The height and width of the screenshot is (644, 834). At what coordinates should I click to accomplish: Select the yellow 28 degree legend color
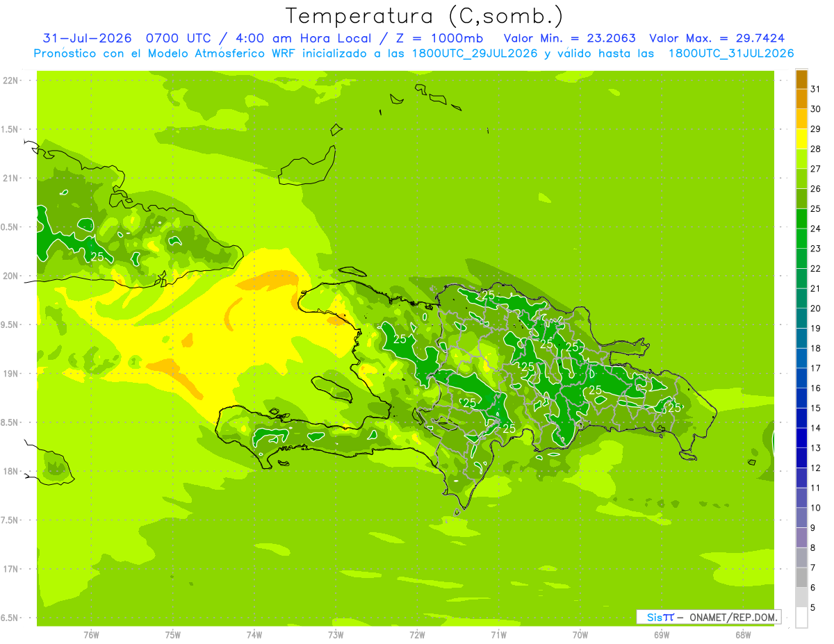point(801,139)
